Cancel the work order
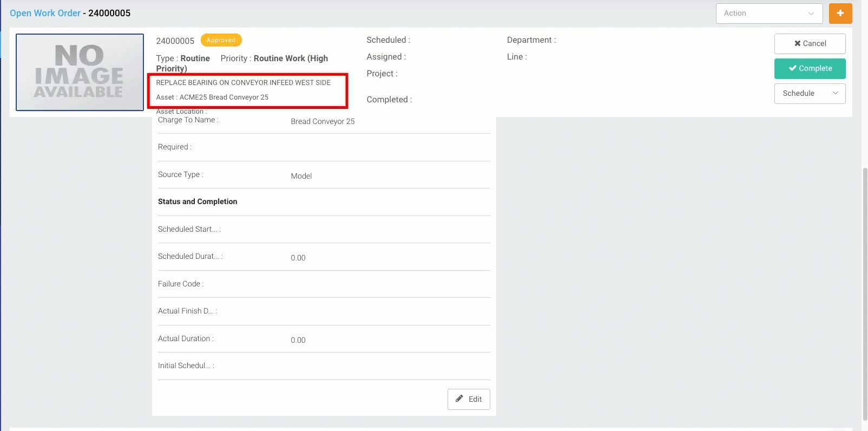This screenshot has height=431, width=868. 810,44
